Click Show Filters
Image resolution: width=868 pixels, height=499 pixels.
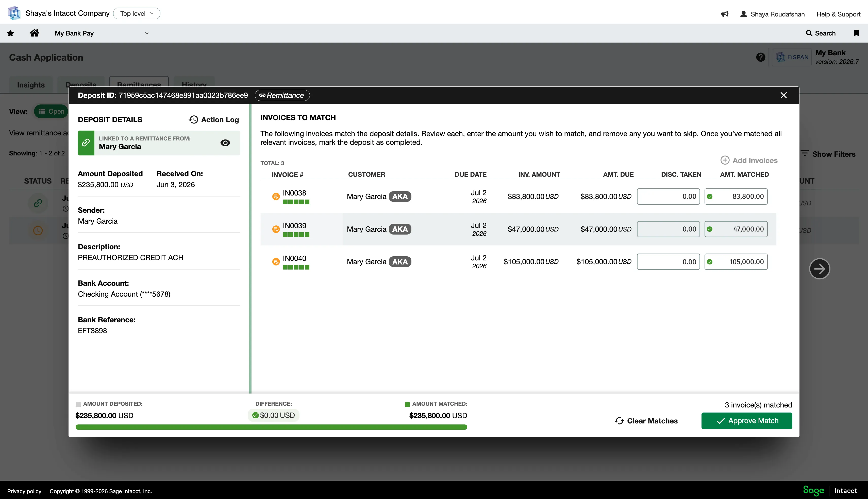(x=829, y=154)
